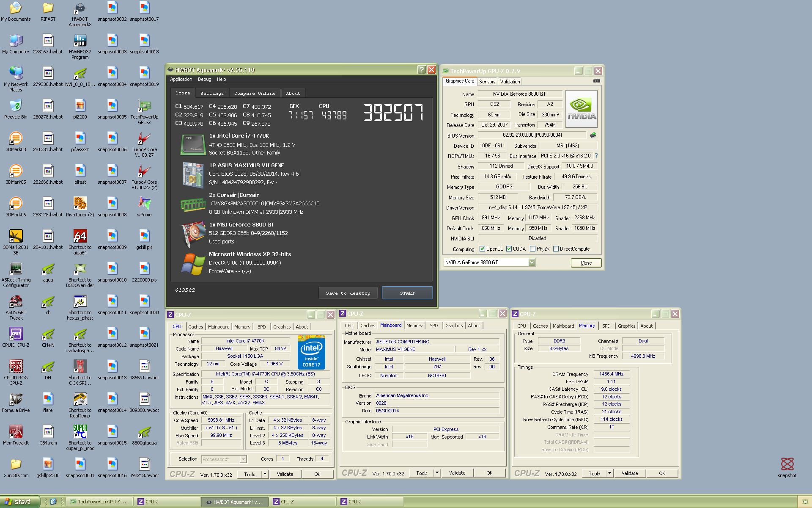Switch to TechPowerUp GPU-Z taskbar button
Viewport: 812px width, 508px height.
coord(99,502)
